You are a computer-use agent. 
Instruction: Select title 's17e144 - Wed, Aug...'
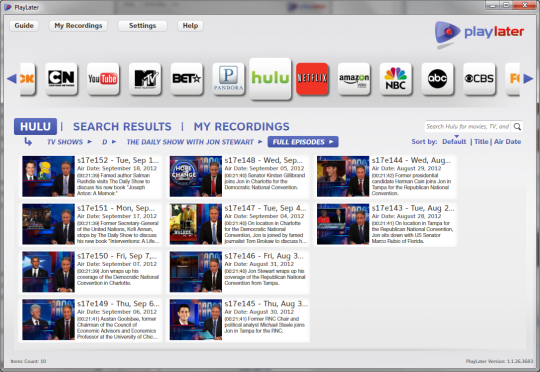411,160
